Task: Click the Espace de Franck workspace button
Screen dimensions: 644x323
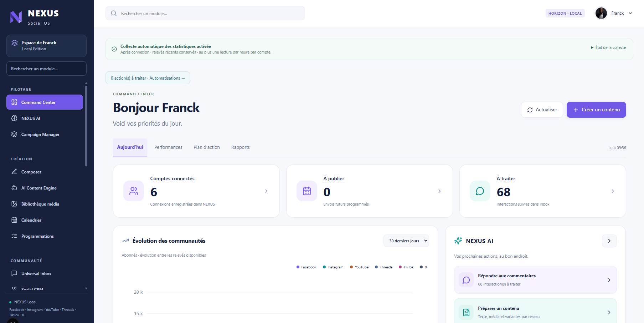Action: pos(46,46)
